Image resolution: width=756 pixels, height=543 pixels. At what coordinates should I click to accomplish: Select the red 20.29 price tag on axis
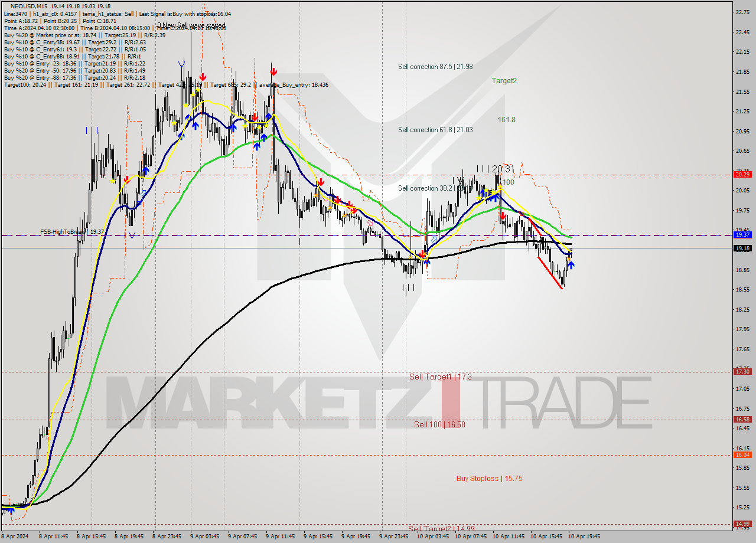(742, 174)
